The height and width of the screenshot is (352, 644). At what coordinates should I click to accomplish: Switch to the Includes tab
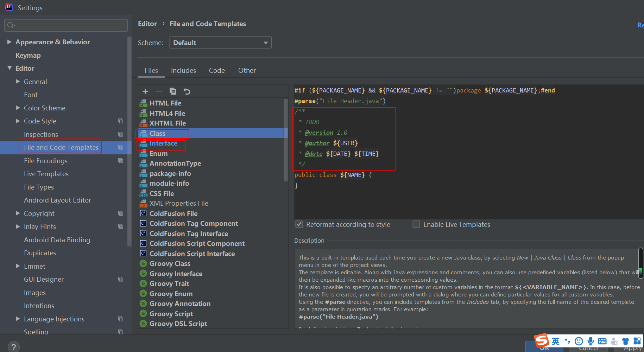[183, 70]
